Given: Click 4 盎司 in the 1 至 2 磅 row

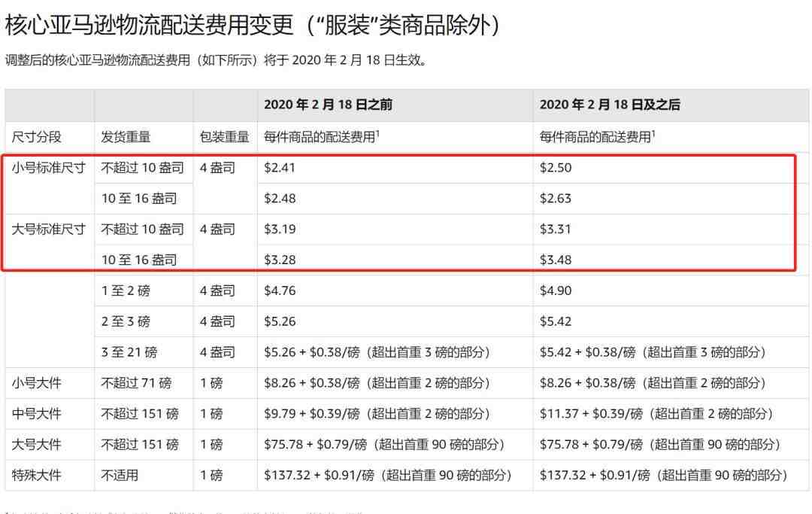Looking at the screenshot, I should [x=217, y=290].
